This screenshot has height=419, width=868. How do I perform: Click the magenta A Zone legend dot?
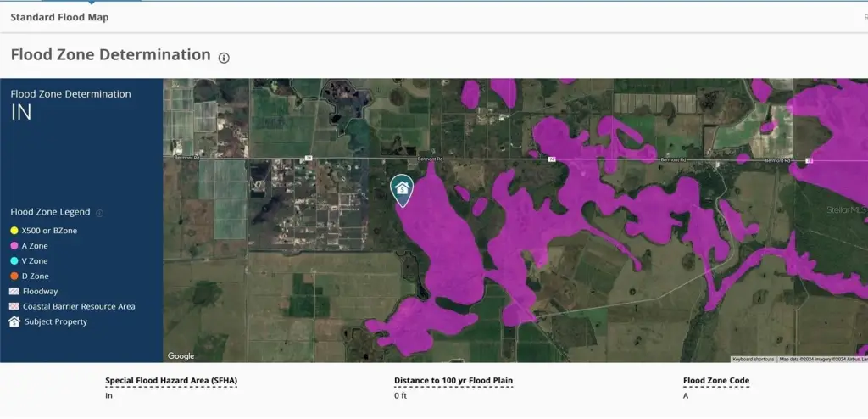pyautogui.click(x=14, y=246)
